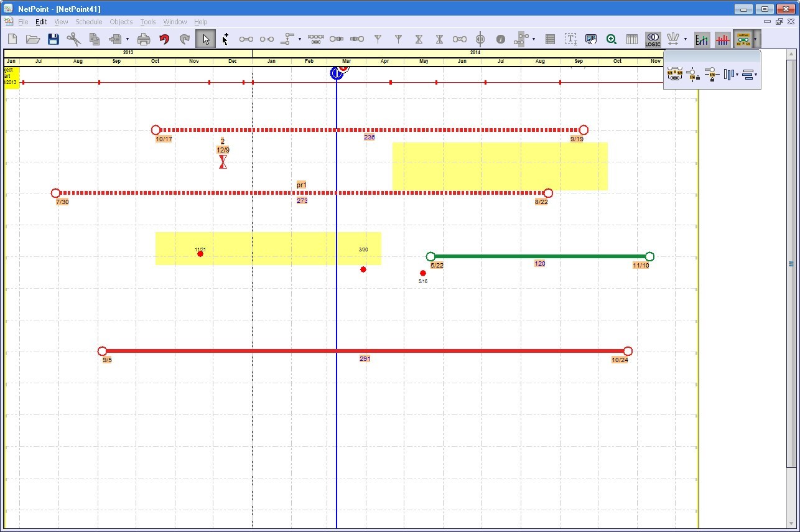Undo the last action
800x532 pixels.
click(164, 39)
